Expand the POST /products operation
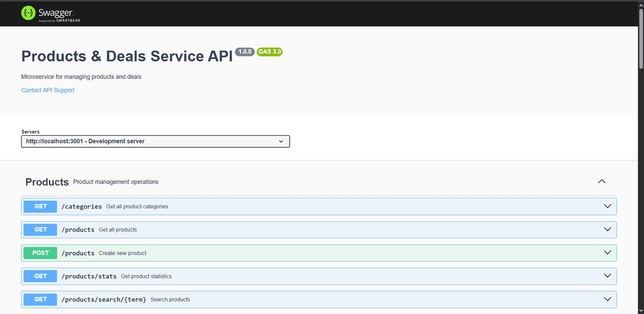The width and height of the screenshot is (644, 314). (x=607, y=252)
